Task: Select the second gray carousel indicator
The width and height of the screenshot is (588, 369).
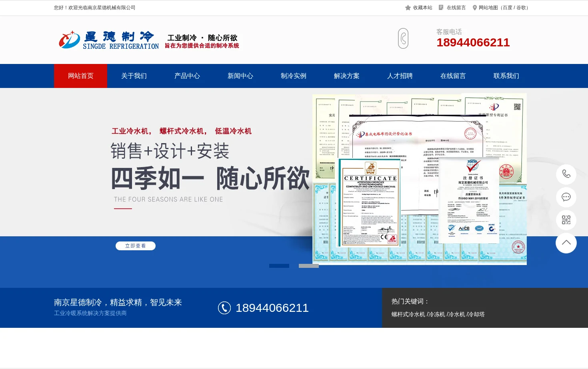Action: (309, 266)
